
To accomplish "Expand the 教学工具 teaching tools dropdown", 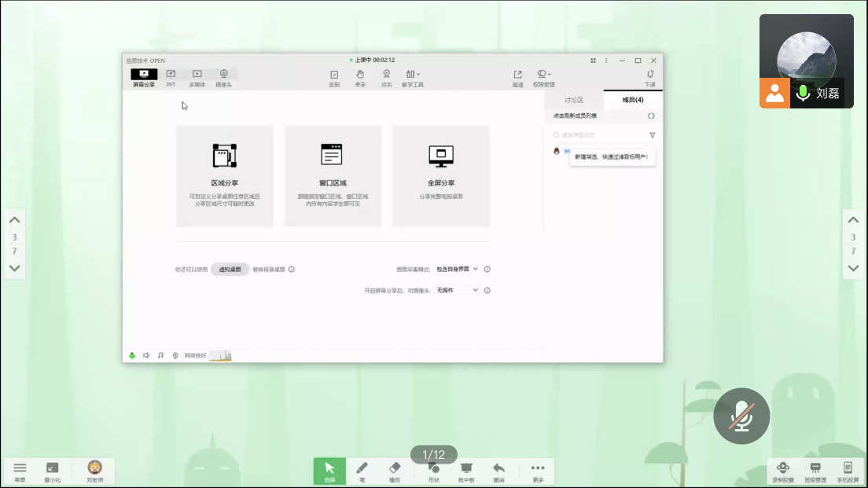I will coord(413,78).
